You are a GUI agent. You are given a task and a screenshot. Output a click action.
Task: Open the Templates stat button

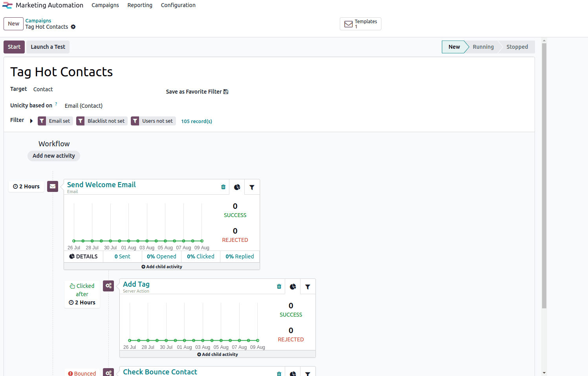coord(361,24)
